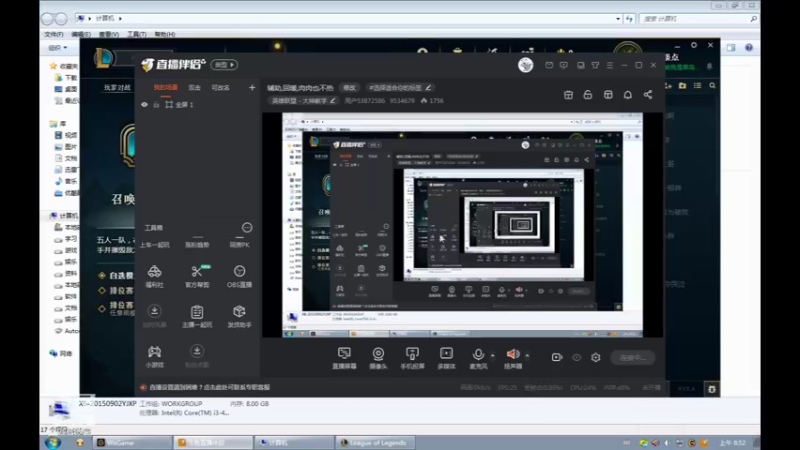Image resolution: width=800 pixels, height=450 pixels.
Task: Open the 帮助(H) menu in Explorer
Action: point(164,34)
